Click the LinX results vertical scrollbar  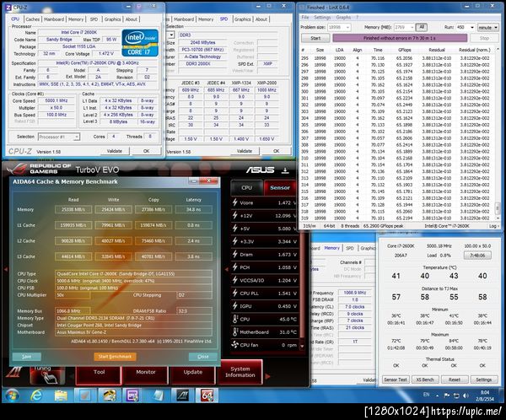click(x=498, y=134)
